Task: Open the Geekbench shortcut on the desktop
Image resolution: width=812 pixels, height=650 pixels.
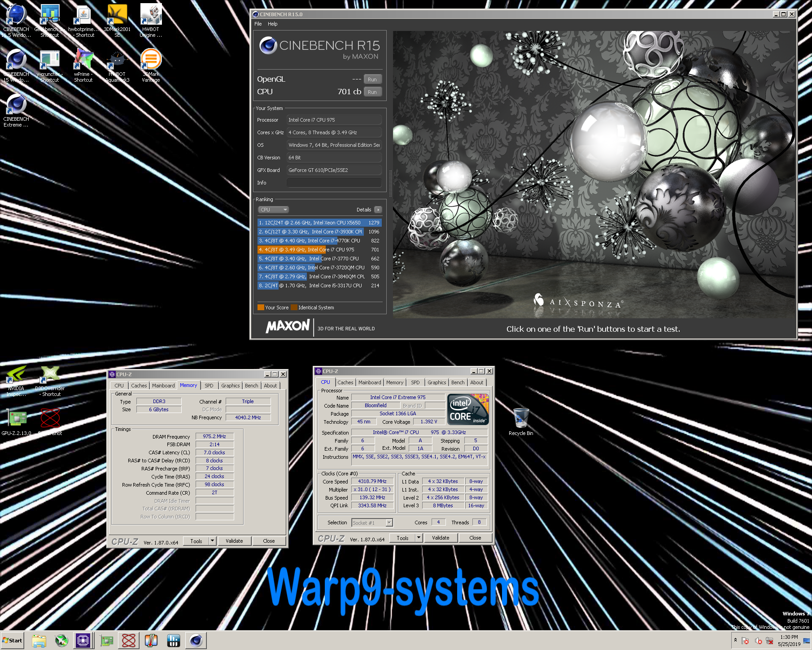Action: [x=50, y=20]
